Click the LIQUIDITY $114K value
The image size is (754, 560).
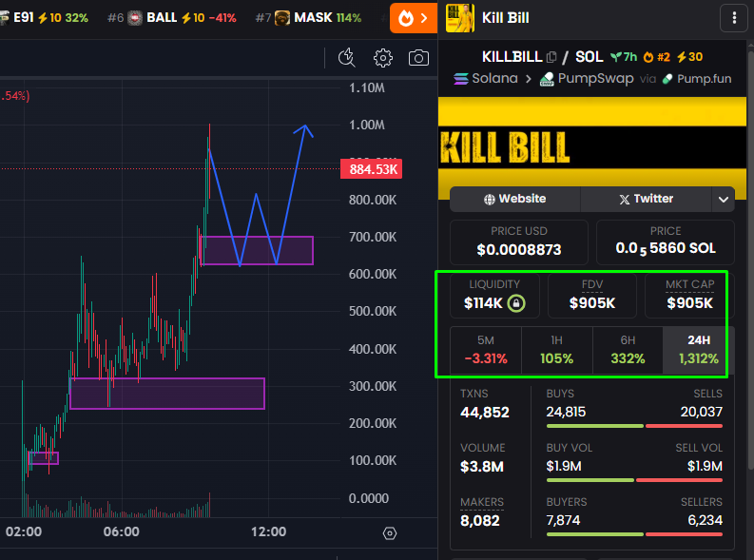click(x=483, y=303)
